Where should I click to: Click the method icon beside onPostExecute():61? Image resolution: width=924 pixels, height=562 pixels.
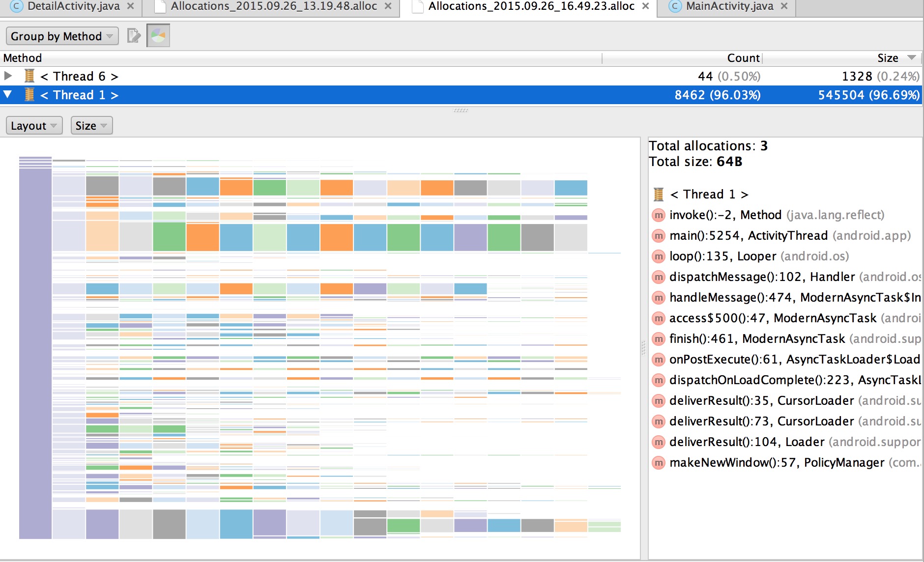point(659,360)
